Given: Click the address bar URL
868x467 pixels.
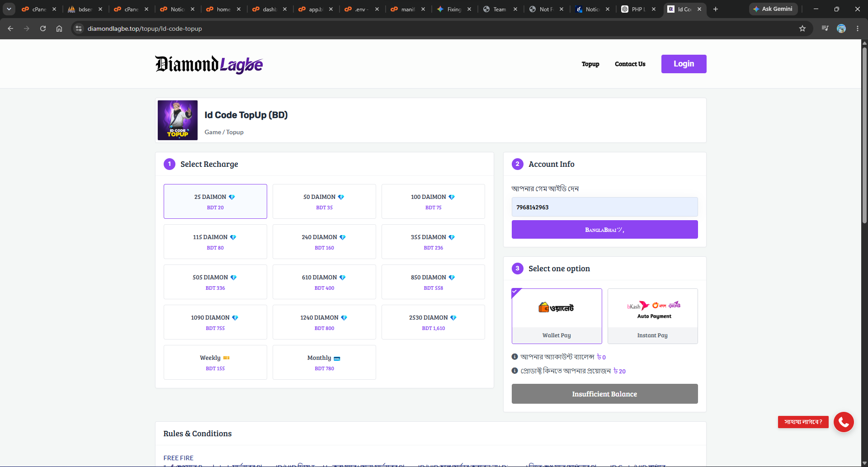Looking at the screenshot, I should click(145, 28).
